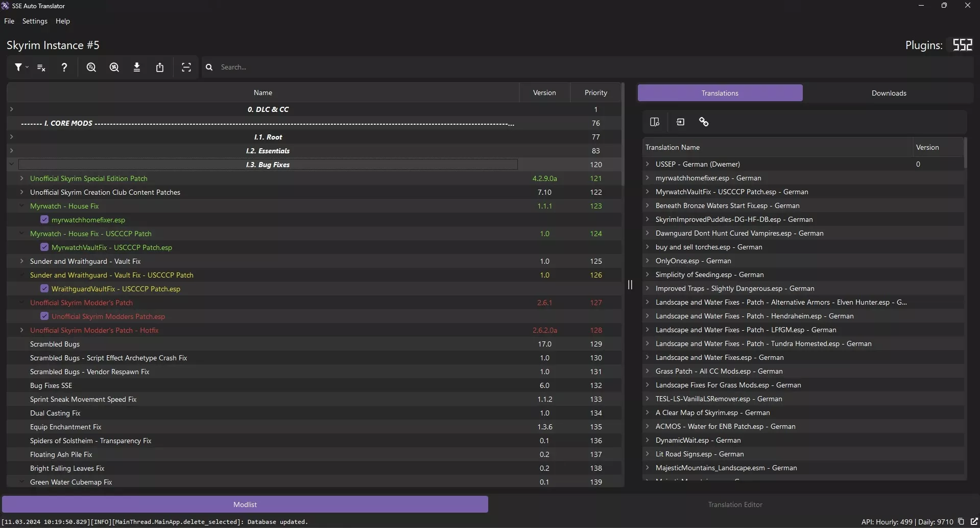The width and height of the screenshot is (980, 528).
Task: Open the filter options funnel icon
Action: pyautogui.click(x=18, y=67)
